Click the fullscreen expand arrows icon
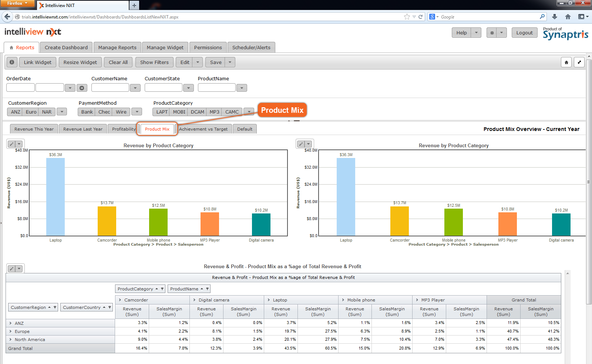 click(579, 63)
